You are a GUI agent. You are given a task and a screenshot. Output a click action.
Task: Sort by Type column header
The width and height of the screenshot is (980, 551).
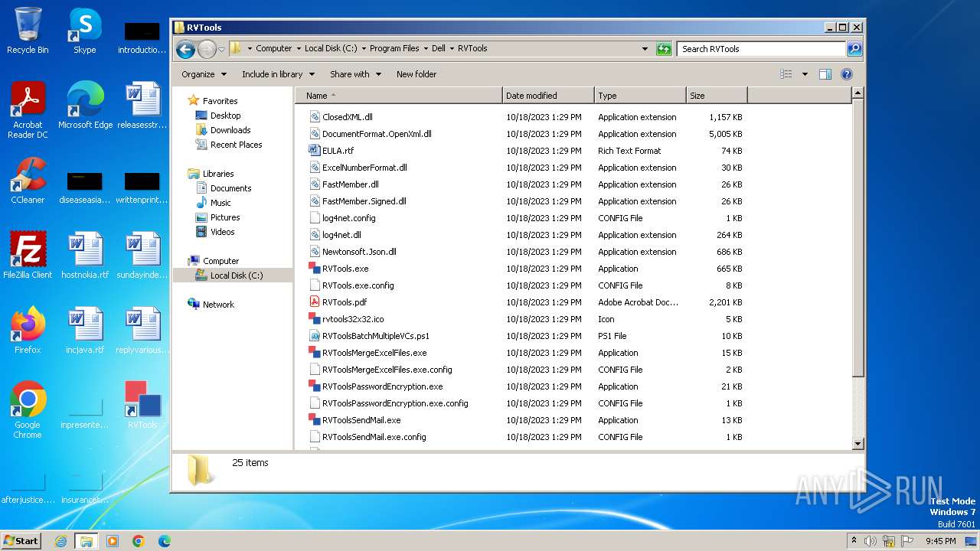640,96
